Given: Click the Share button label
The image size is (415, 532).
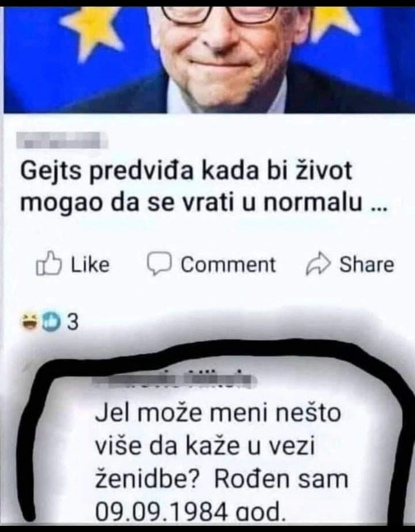Looking at the screenshot, I should click(x=367, y=265).
